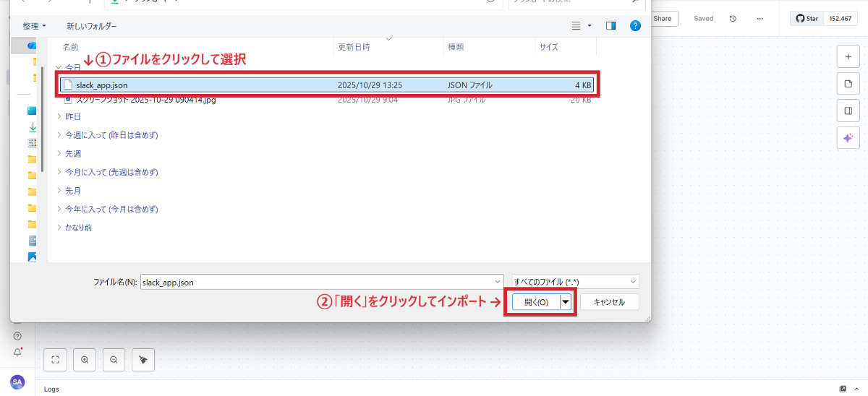868x396 pixels.
Task: Add a sticky note with the page icon
Action: coord(848,84)
